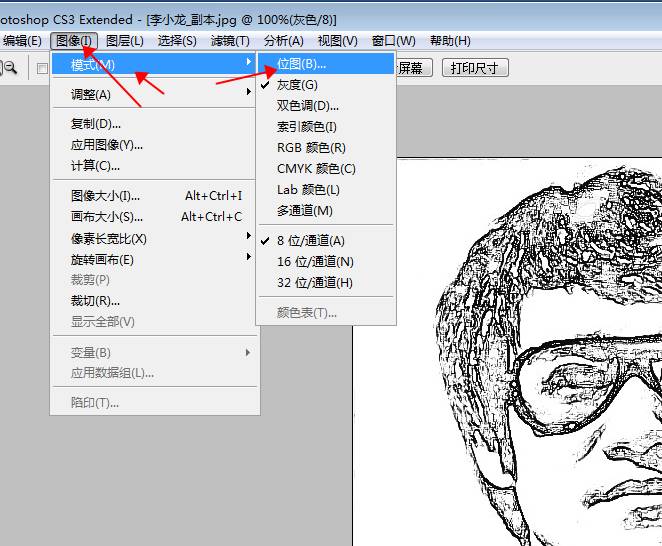
Task: Choose 双色调(D)... mode
Action: (308, 106)
